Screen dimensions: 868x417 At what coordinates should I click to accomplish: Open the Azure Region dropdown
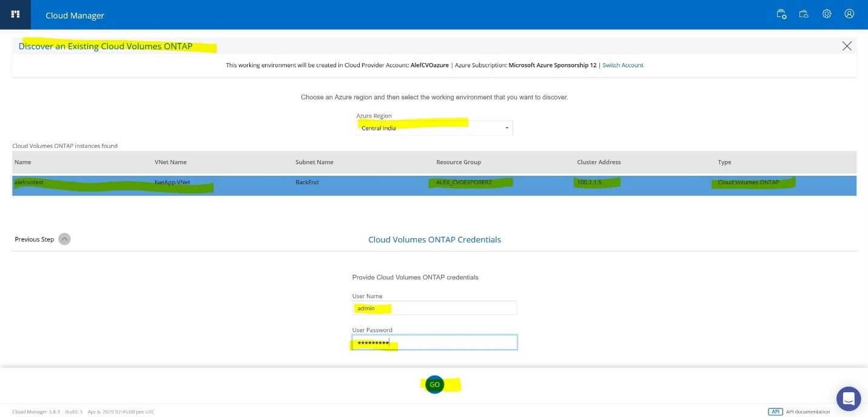[434, 128]
